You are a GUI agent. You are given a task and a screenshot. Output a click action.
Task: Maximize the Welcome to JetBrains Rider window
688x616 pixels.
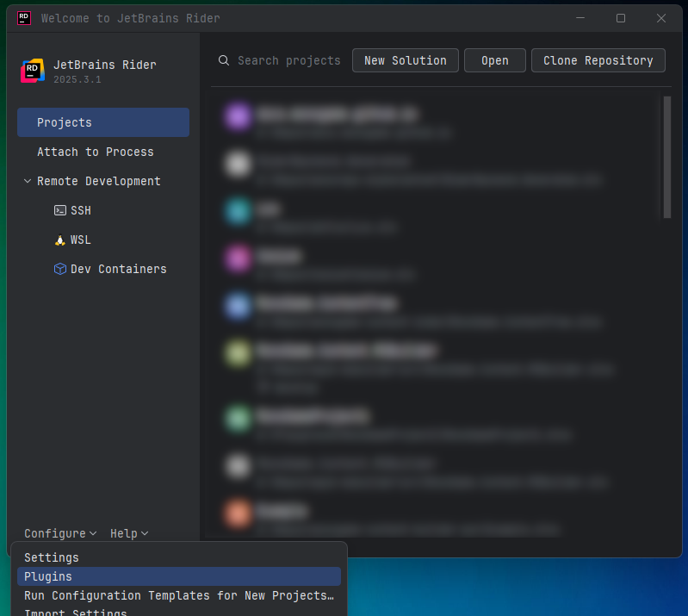621,18
